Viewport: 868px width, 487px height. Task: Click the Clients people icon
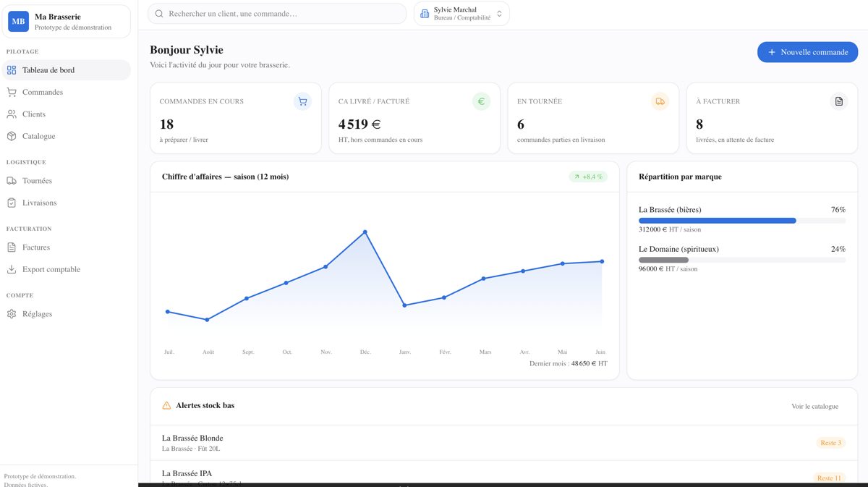(x=12, y=114)
